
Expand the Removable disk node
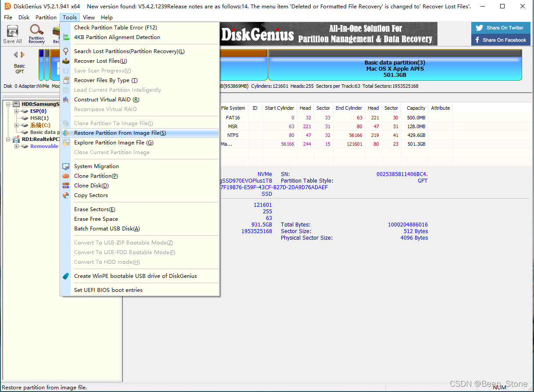[x=16, y=146]
